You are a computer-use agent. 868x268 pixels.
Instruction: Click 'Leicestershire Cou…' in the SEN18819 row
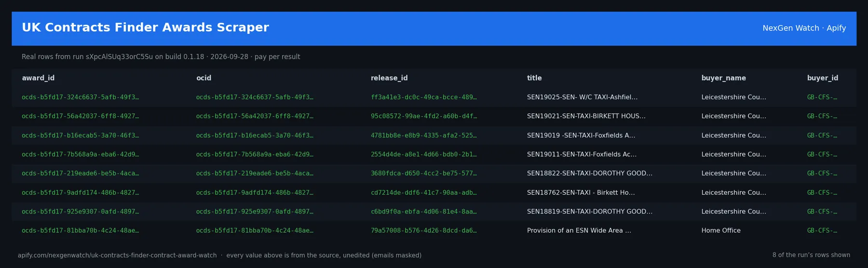click(x=733, y=212)
